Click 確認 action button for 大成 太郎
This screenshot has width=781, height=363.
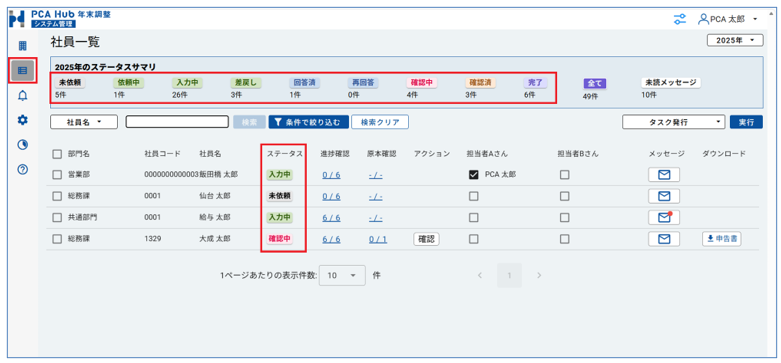[426, 239]
